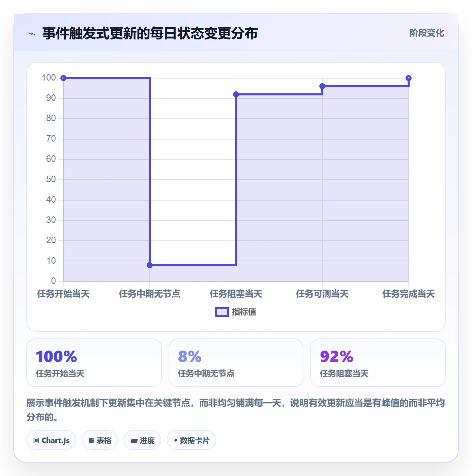The image size is (472, 476).
Task: Click the 任务可测当天 x-axis label
Action: [x=322, y=294]
